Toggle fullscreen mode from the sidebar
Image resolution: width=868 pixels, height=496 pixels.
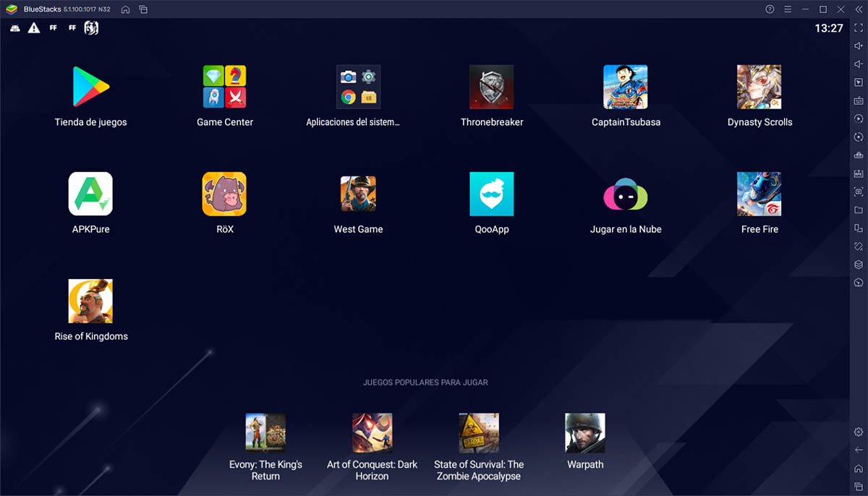[x=859, y=27]
